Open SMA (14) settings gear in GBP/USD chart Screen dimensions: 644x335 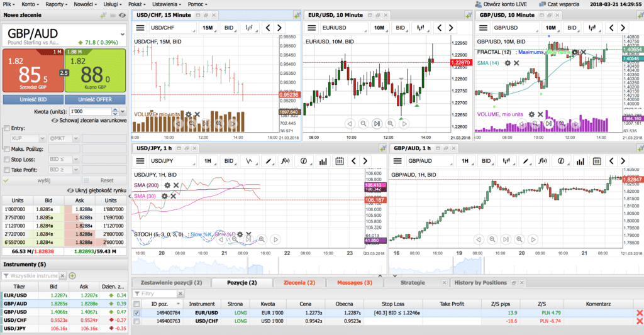[508, 63]
